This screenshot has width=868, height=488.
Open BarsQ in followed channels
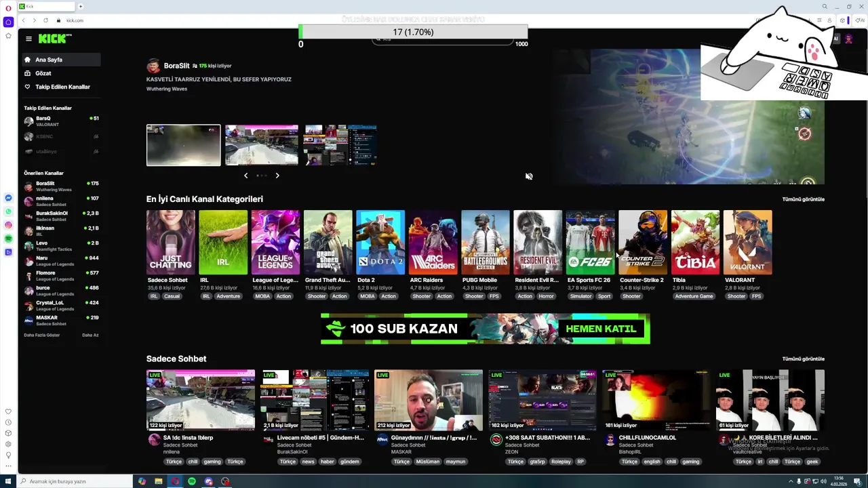click(61, 121)
